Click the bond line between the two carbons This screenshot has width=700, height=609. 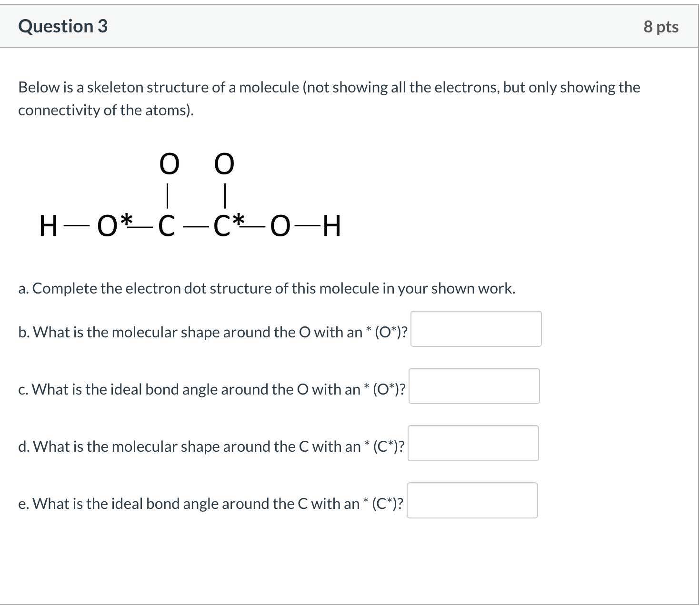pos(194,227)
